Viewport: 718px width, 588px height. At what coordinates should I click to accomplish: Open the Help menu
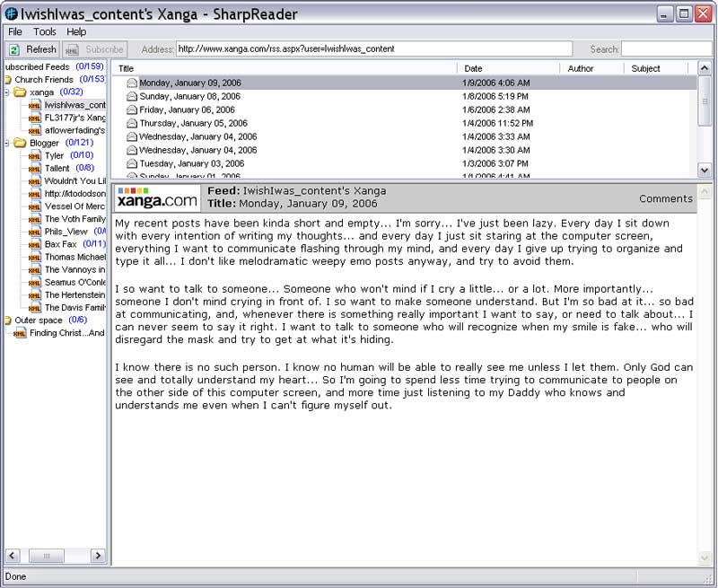pos(76,31)
